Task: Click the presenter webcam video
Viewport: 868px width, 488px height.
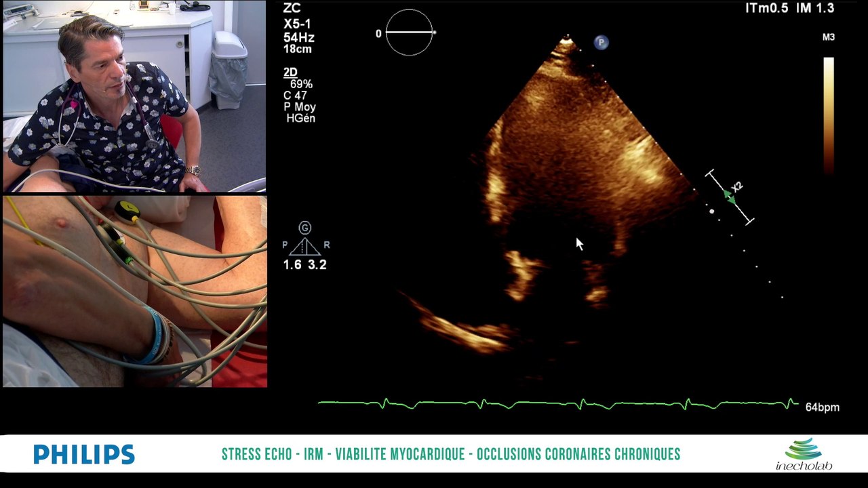Action: tap(134, 96)
